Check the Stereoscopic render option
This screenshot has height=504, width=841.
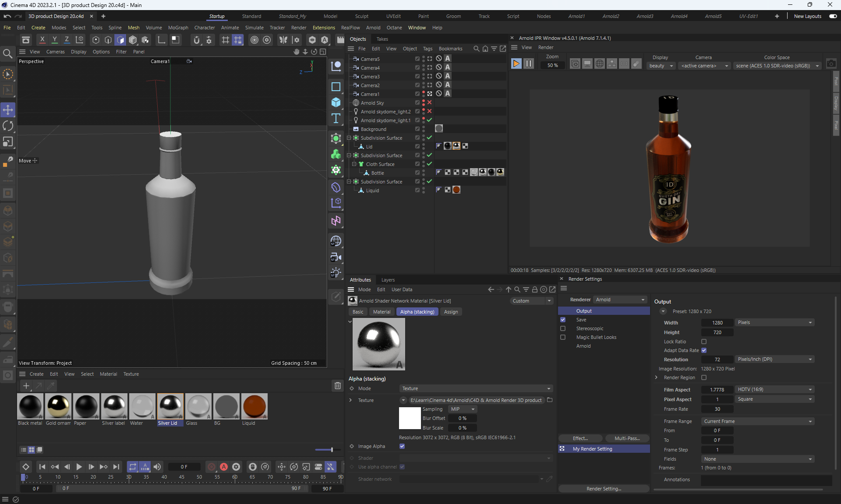pos(563,328)
